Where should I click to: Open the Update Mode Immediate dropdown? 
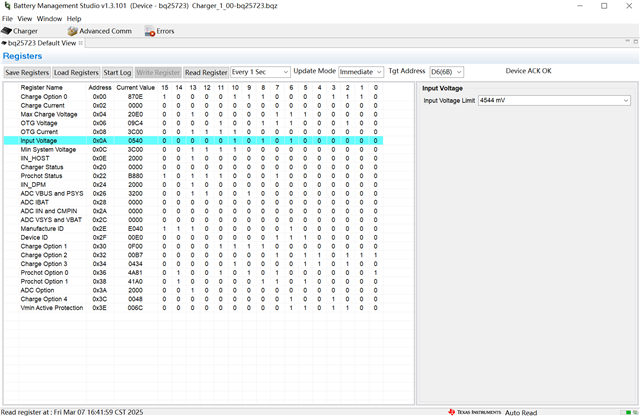[x=361, y=72]
